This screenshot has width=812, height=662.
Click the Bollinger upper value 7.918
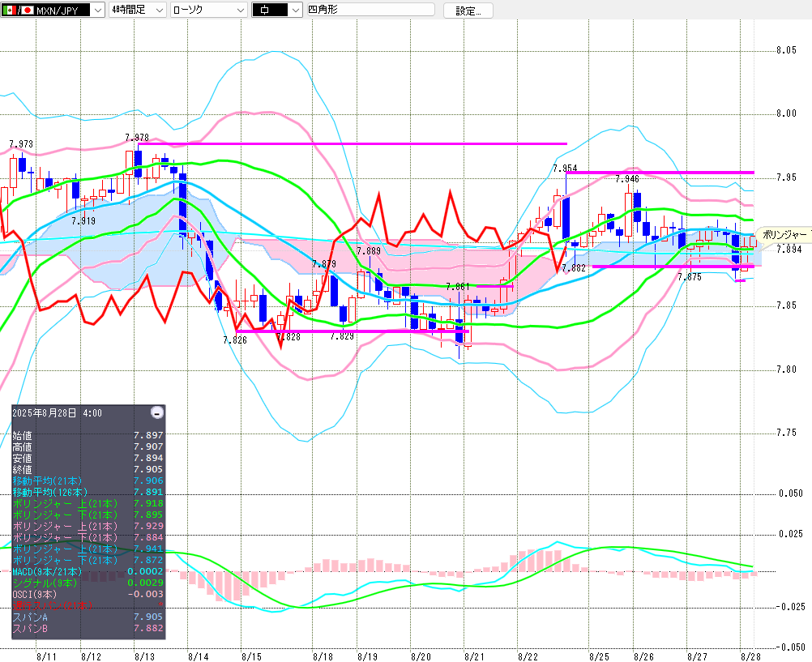pos(148,503)
